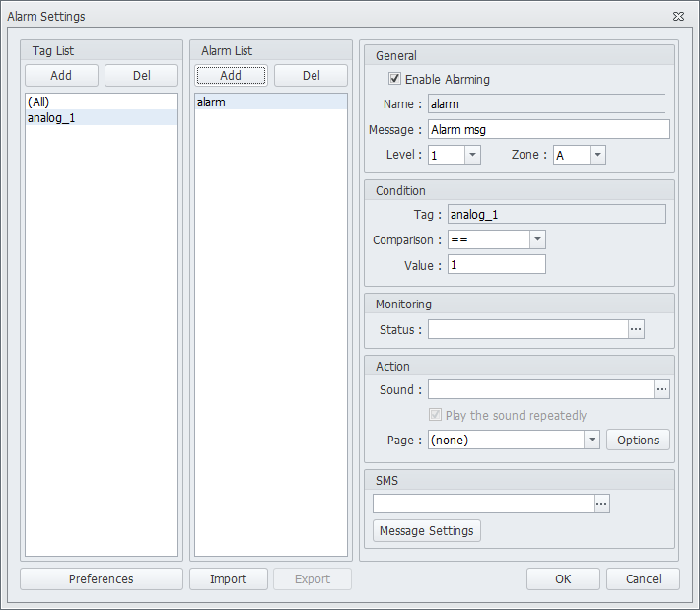This screenshot has width=700, height=610.
Task: Click the Message input field
Action: (548, 129)
